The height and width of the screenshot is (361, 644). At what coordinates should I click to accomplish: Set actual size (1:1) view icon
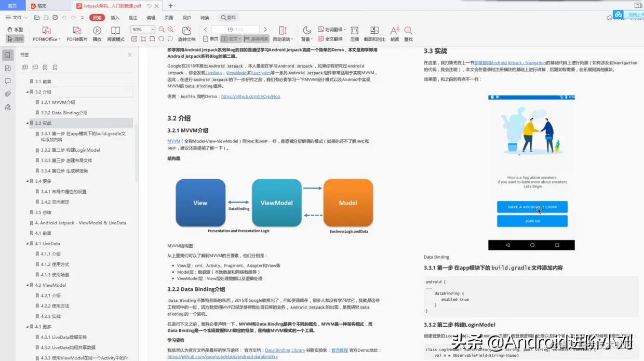point(134,39)
